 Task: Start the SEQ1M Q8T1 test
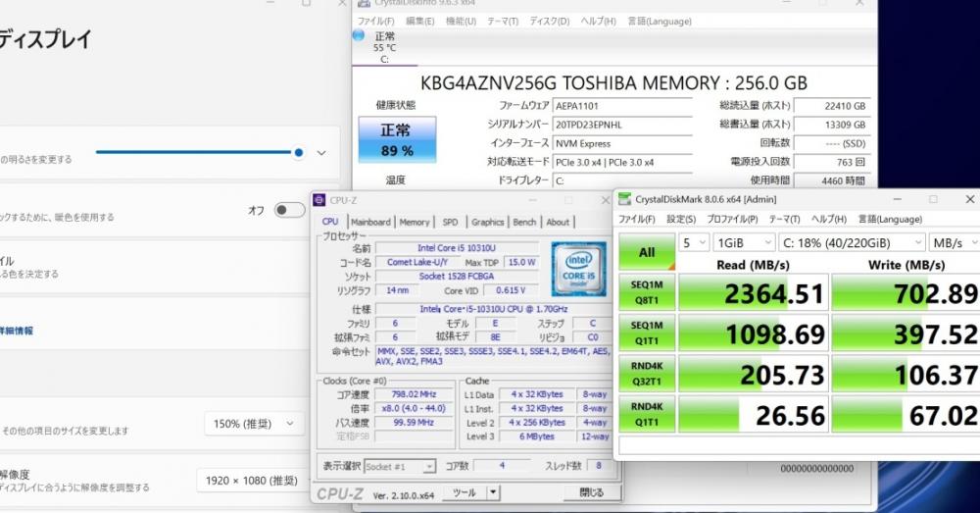647,292
